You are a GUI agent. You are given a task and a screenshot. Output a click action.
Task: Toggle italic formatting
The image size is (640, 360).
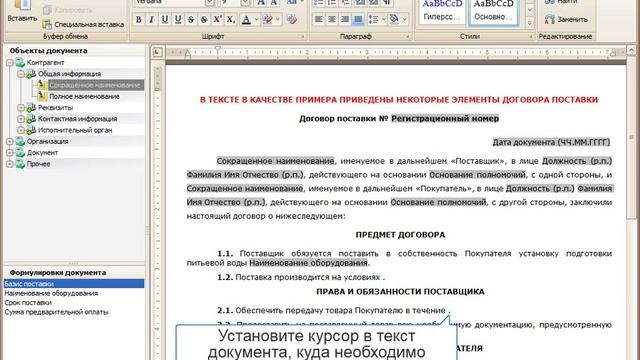151,19
